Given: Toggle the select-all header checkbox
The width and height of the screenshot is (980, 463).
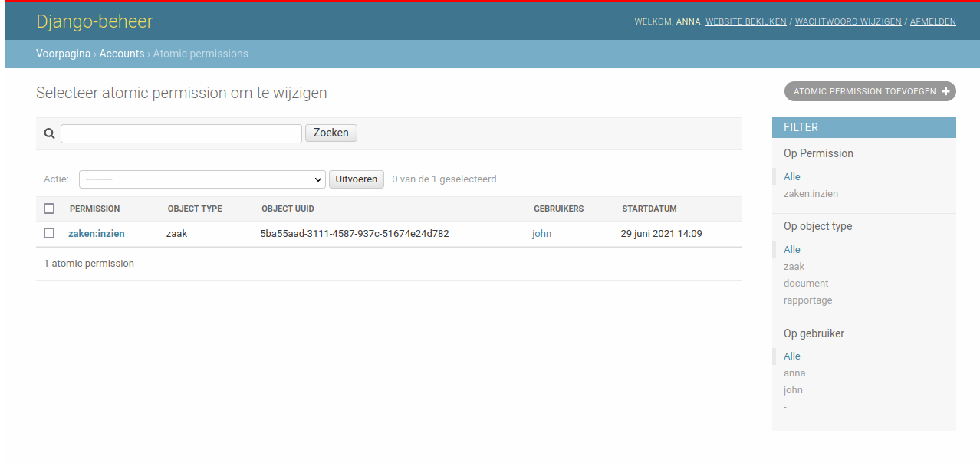Looking at the screenshot, I should pos(49,209).
